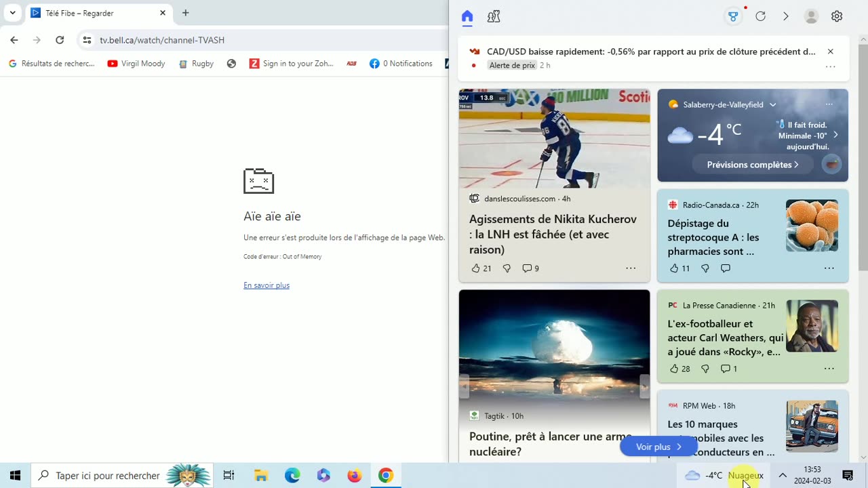
Task: Open the Poutine arme nucléaire headline
Action: [551, 444]
